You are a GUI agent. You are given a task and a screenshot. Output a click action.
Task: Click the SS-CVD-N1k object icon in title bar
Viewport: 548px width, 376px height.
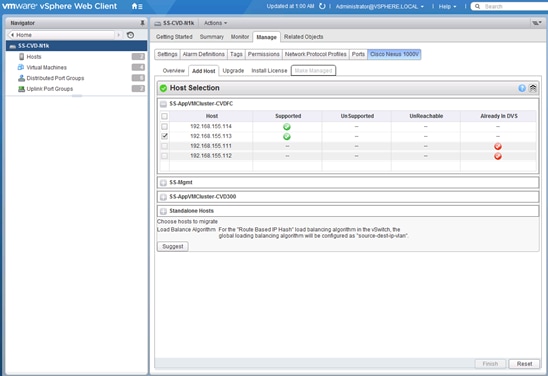[158, 23]
